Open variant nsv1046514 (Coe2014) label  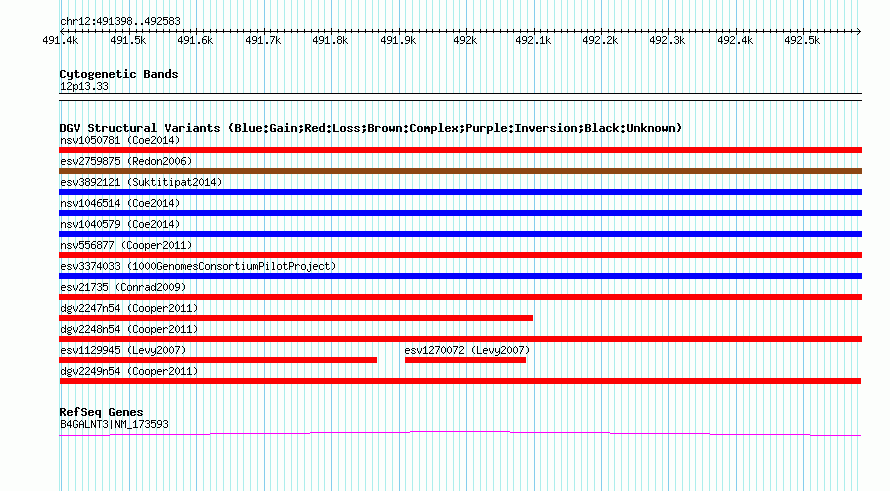coord(120,203)
